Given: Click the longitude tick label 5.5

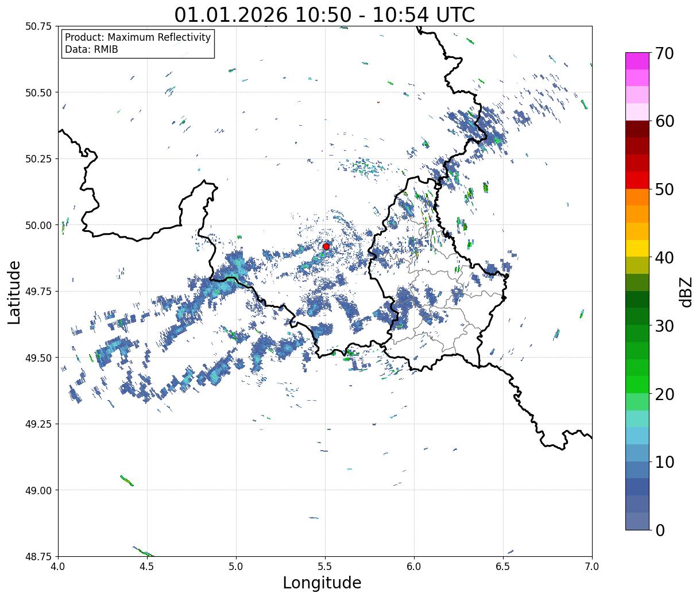Looking at the screenshot, I should click(x=325, y=567).
